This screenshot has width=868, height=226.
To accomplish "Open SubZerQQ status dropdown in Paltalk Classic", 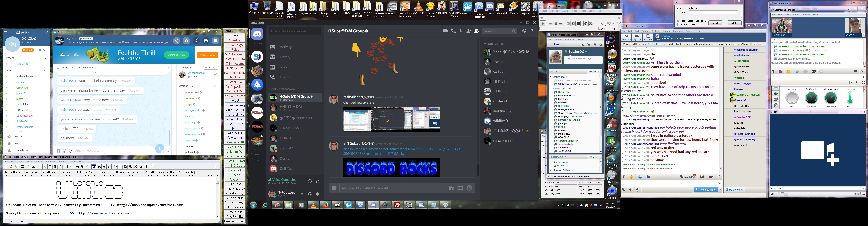I will [x=586, y=52].
